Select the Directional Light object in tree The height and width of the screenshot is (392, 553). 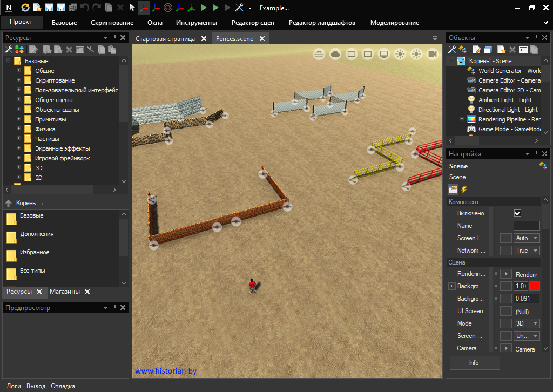(508, 110)
